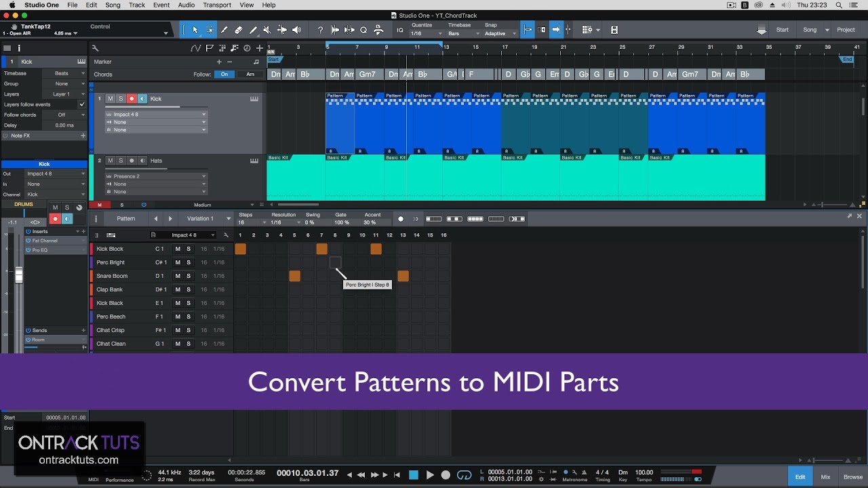Open the Audio menu
The height and width of the screenshot is (488, 868).
186,5
